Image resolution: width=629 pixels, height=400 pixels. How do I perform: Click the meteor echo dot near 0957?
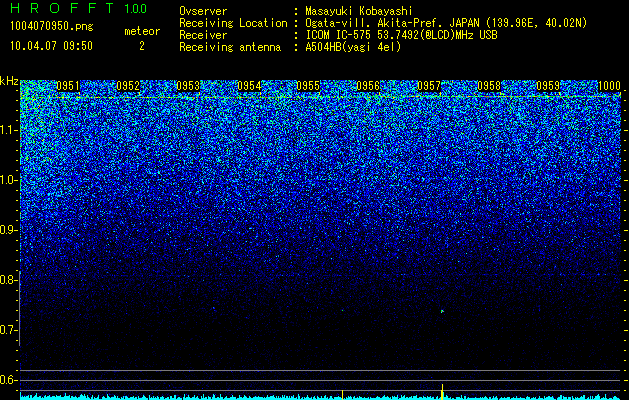pyautogui.click(x=442, y=311)
